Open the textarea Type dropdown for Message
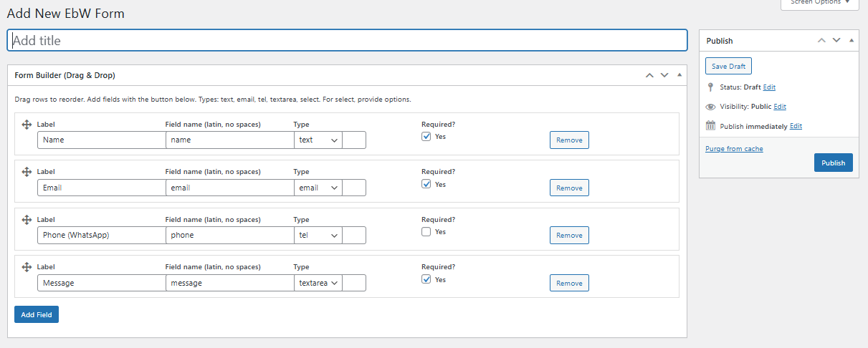The height and width of the screenshot is (348, 868). (318, 283)
